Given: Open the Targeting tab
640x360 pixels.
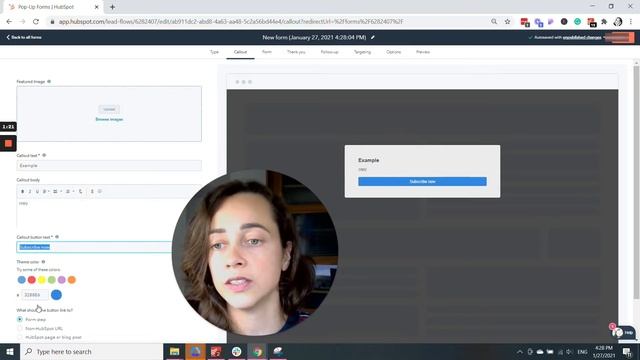Looking at the screenshot, I should click(x=362, y=52).
